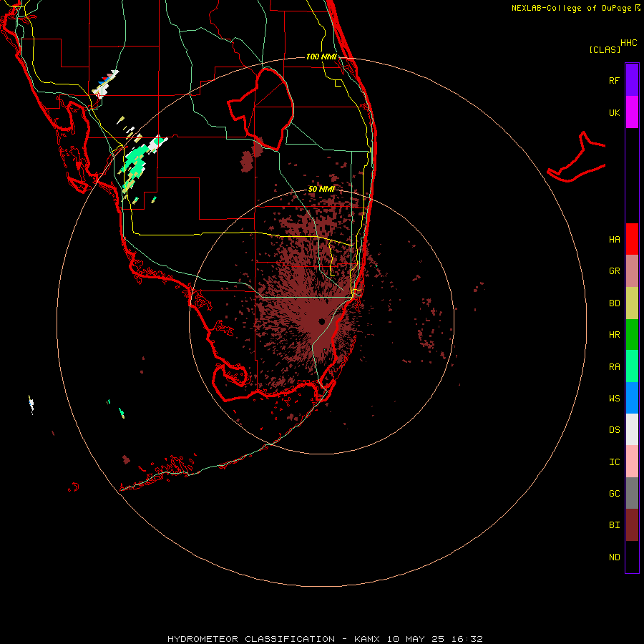Click the black radar site dot

[x=321, y=321]
